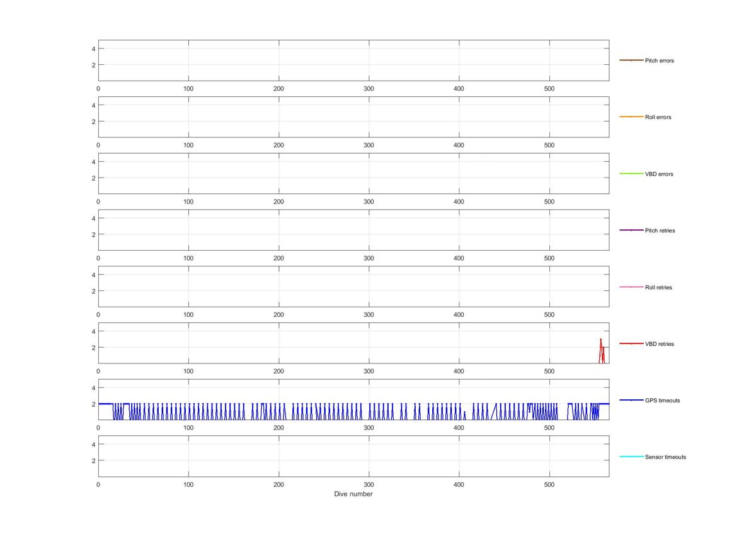Click the "VBD retries" legend label
The width and height of the screenshot is (756, 536).
coord(659,344)
